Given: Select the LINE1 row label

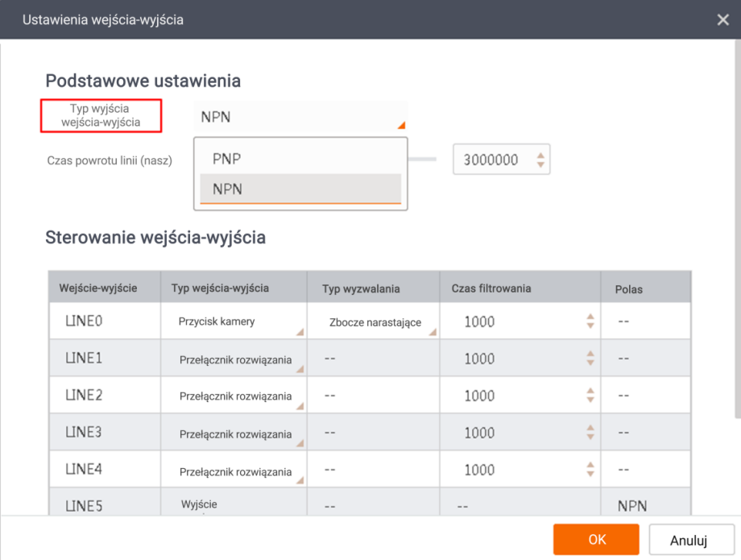Looking at the screenshot, I should click(x=84, y=359).
